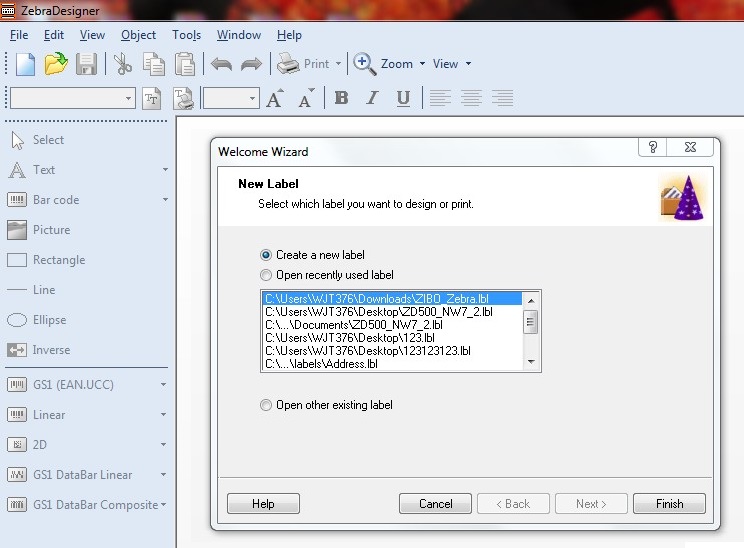Open the font size combo box
The width and height of the screenshot is (744, 548).
pos(231,99)
